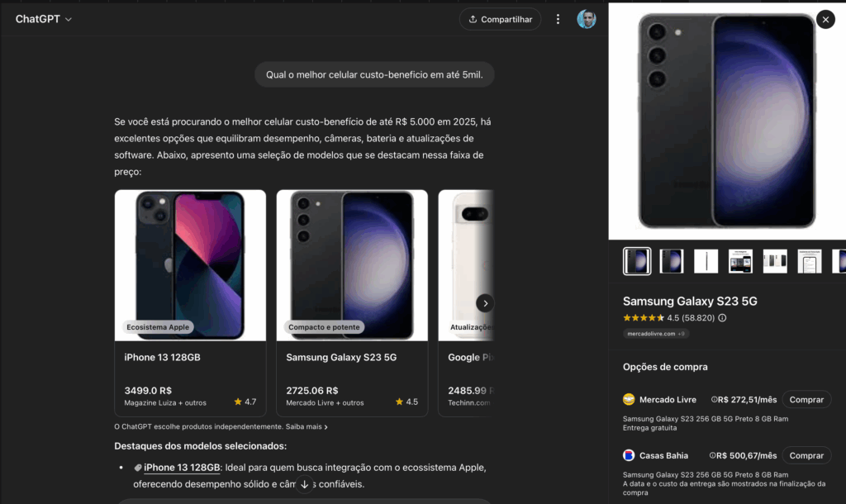Close the Samsung Galaxy S23 product panel

click(825, 20)
